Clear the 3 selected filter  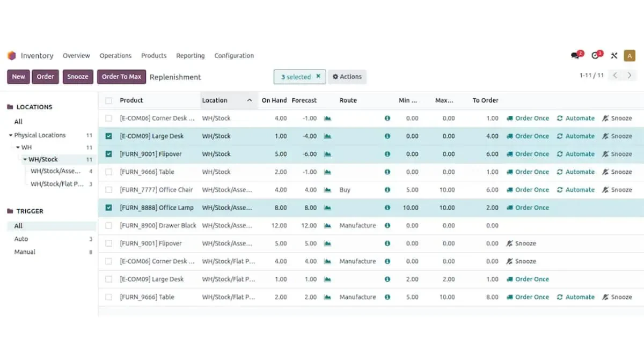(318, 77)
